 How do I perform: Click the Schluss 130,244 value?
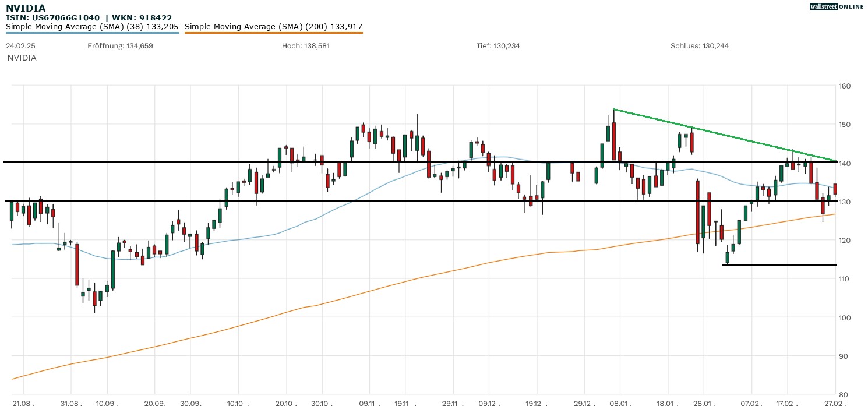click(x=699, y=46)
